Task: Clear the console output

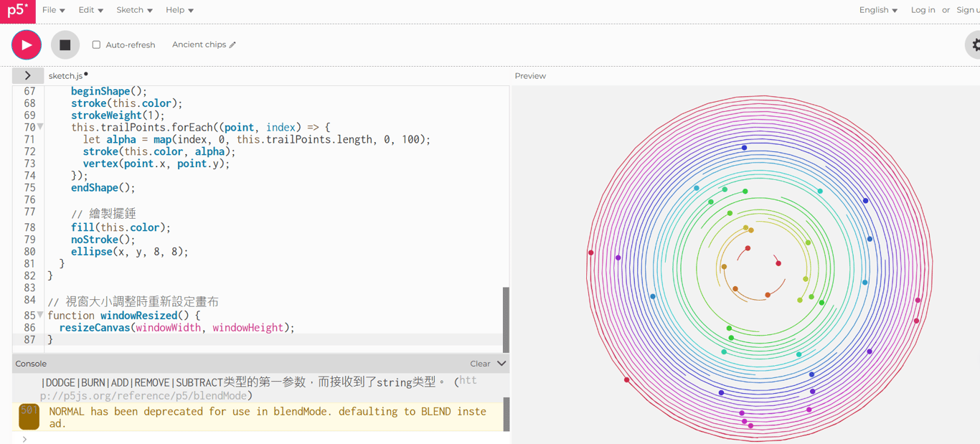Action: (480, 364)
